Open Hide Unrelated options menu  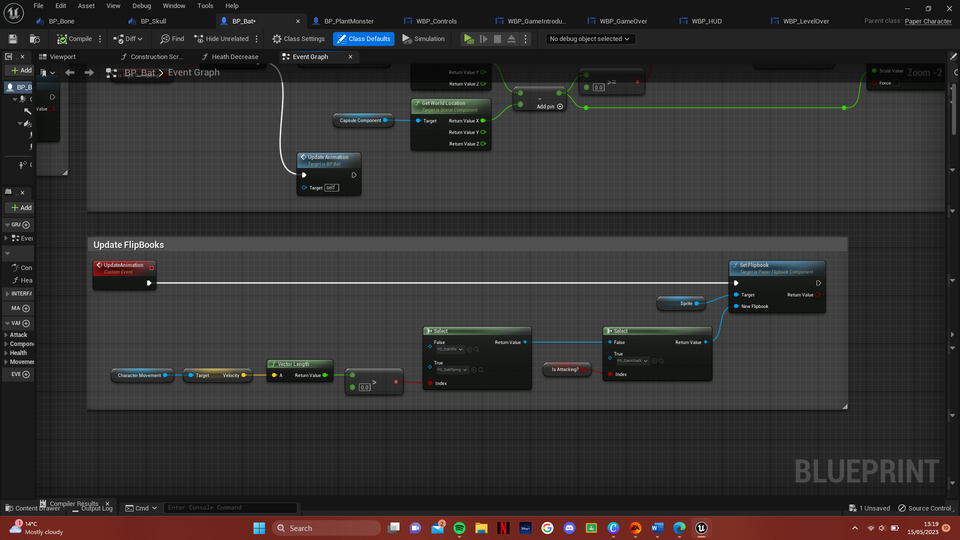(x=257, y=39)
